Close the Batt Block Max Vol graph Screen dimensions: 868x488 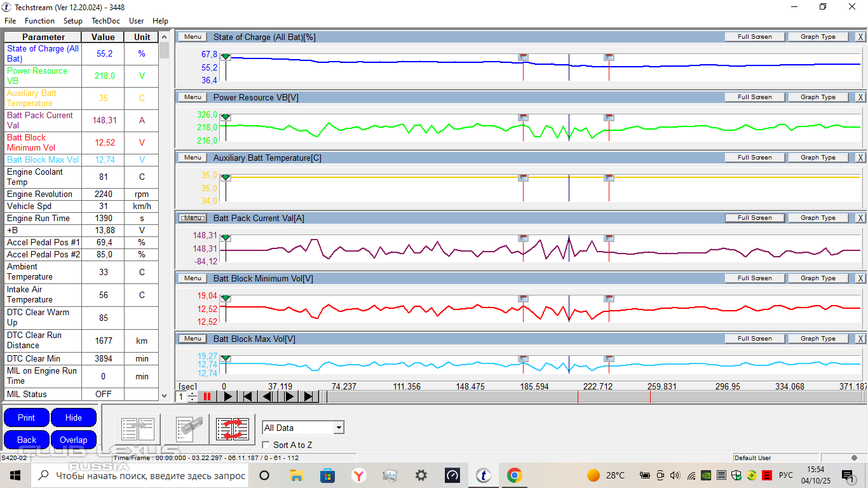(x=860, y=339)
